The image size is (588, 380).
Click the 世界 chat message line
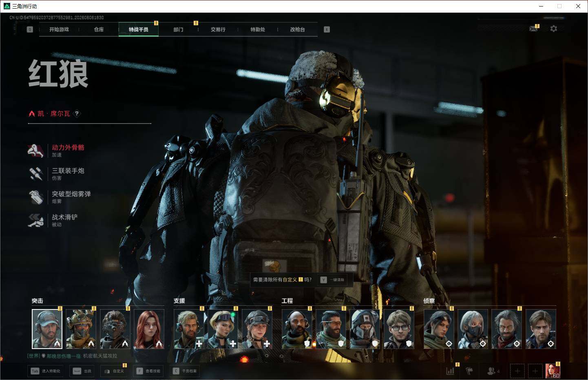72,356
